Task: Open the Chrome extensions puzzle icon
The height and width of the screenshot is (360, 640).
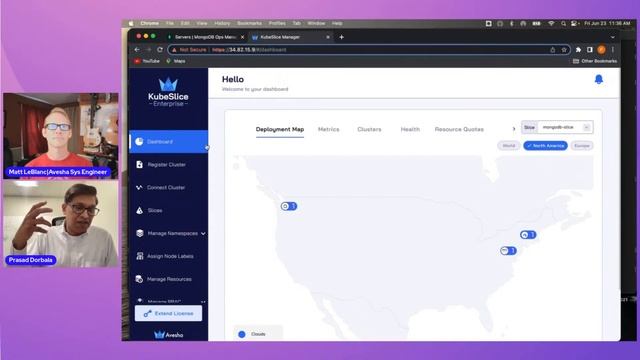Action: [578, 49]
